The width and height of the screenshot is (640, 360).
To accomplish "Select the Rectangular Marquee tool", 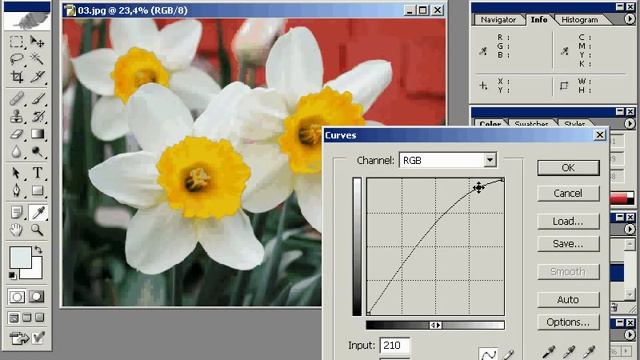I will 16,42.
